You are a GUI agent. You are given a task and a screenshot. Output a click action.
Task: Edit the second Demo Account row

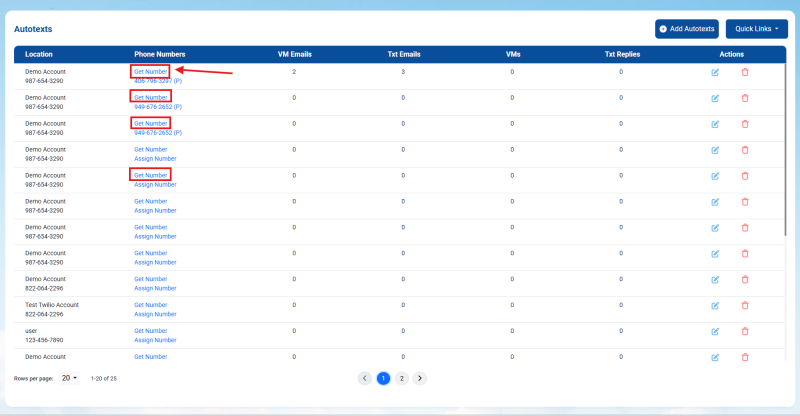(715, 99)
